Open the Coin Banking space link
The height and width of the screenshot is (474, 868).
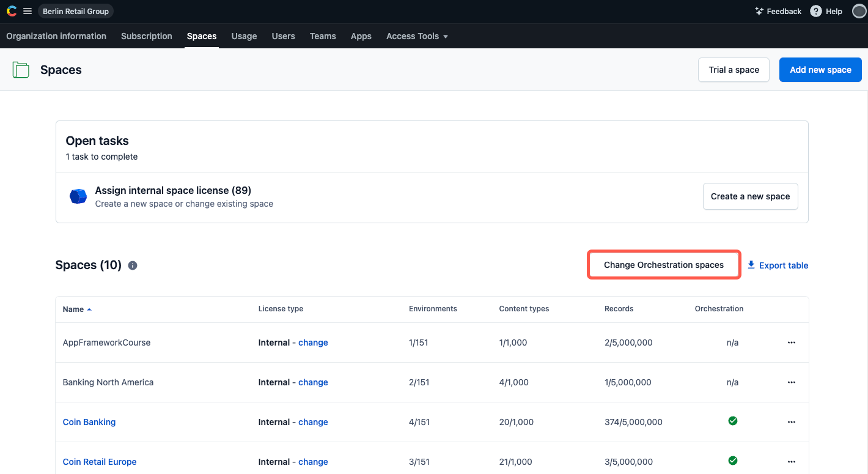tap(89, 422)
